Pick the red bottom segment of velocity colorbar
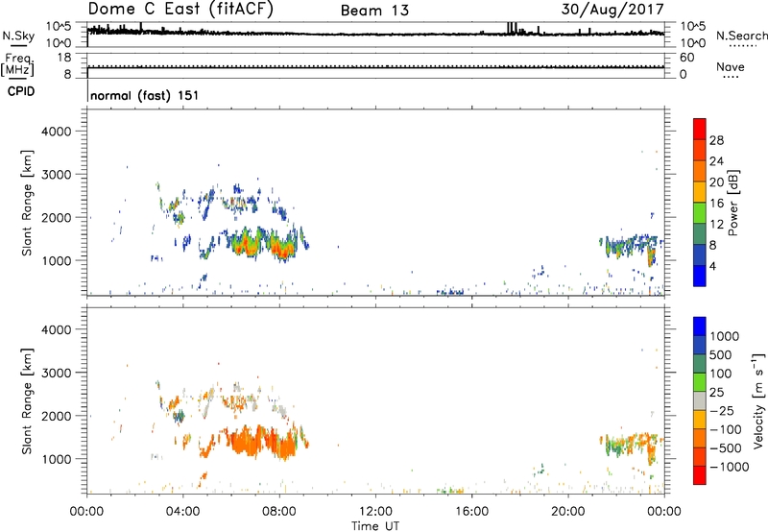The width and height of the screenshot is (768, 532). coord(700,475)
